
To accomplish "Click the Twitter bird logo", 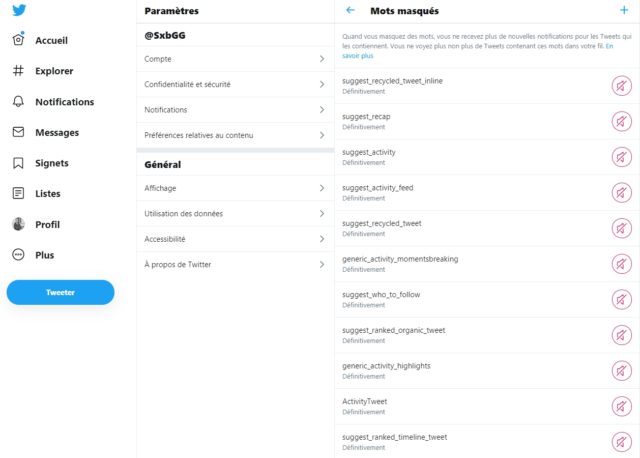I will coord(19,10).
